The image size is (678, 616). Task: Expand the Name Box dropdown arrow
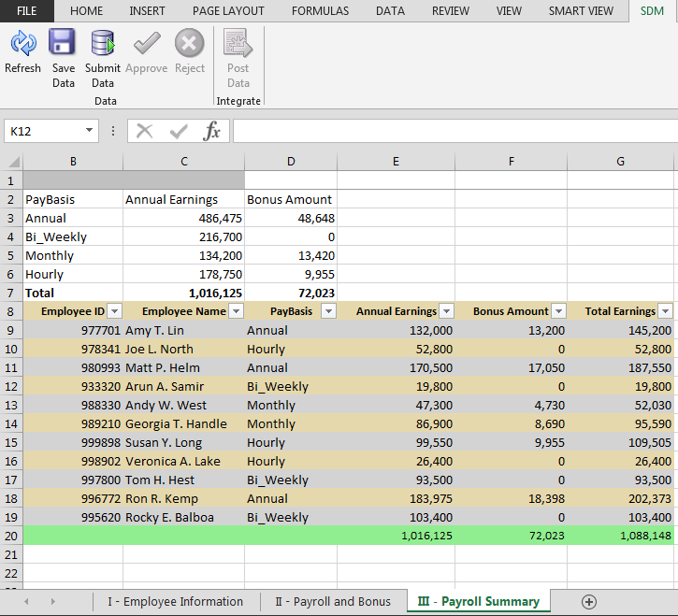coord(90,131)
